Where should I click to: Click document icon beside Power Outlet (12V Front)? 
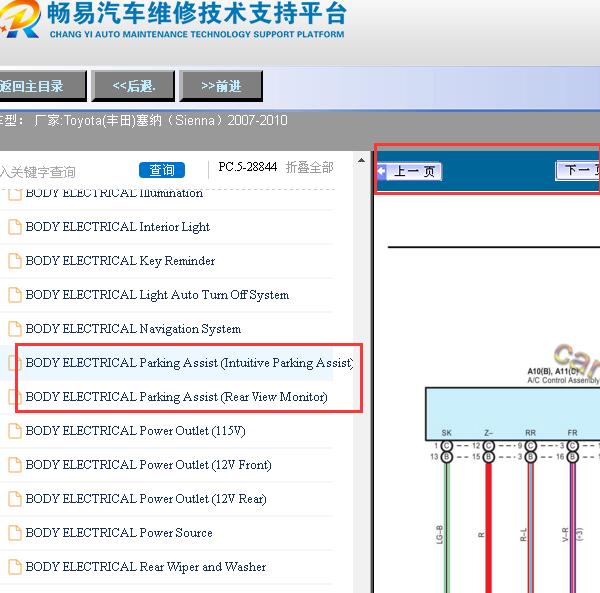[15, 465]
